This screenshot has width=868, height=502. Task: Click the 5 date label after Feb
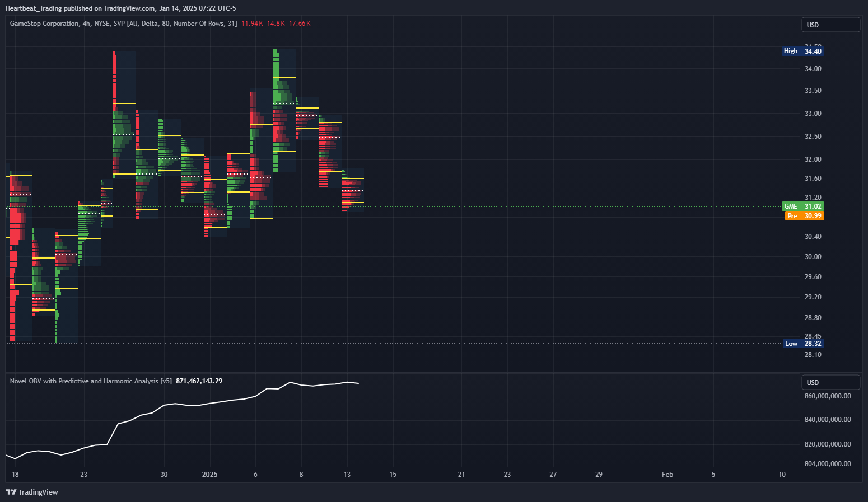[x=713, y=475]
